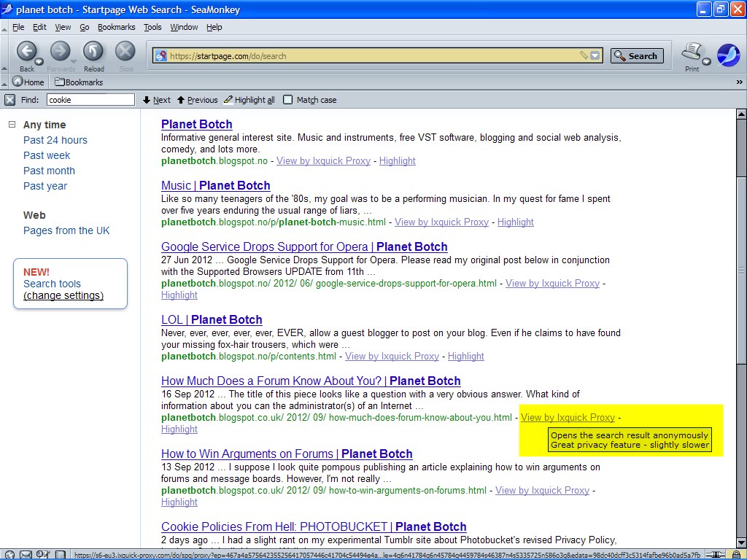Go back with the Back arrow button

click(27, 52)
